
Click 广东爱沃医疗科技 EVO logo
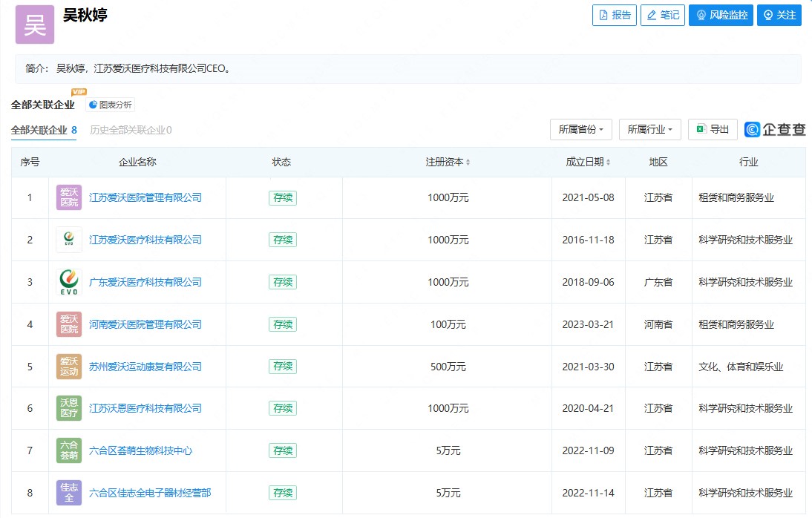click(69, 282)
